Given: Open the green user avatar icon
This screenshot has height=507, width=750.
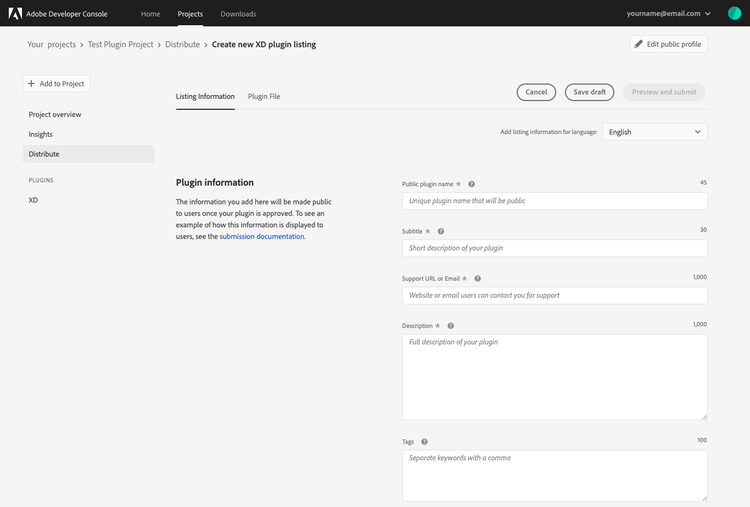Looking at the screenshot, I should pyautogui.click(x=734, y=13).
